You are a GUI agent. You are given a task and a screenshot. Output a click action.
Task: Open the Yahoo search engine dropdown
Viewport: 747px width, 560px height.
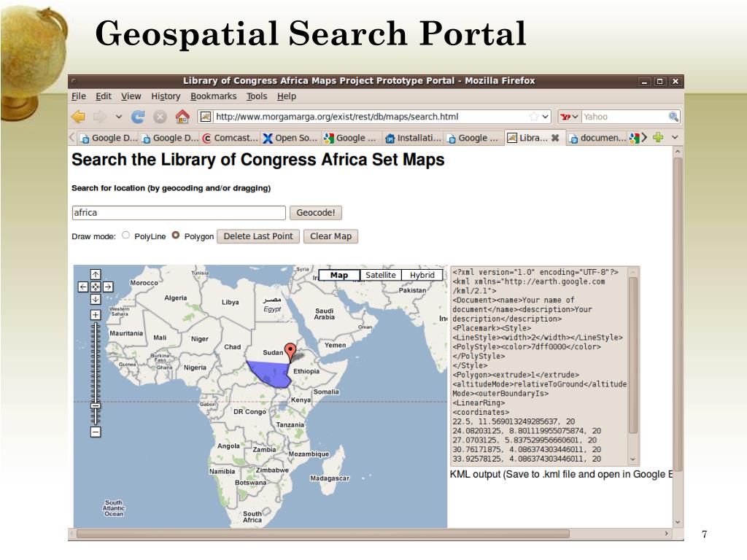[569, 117]
